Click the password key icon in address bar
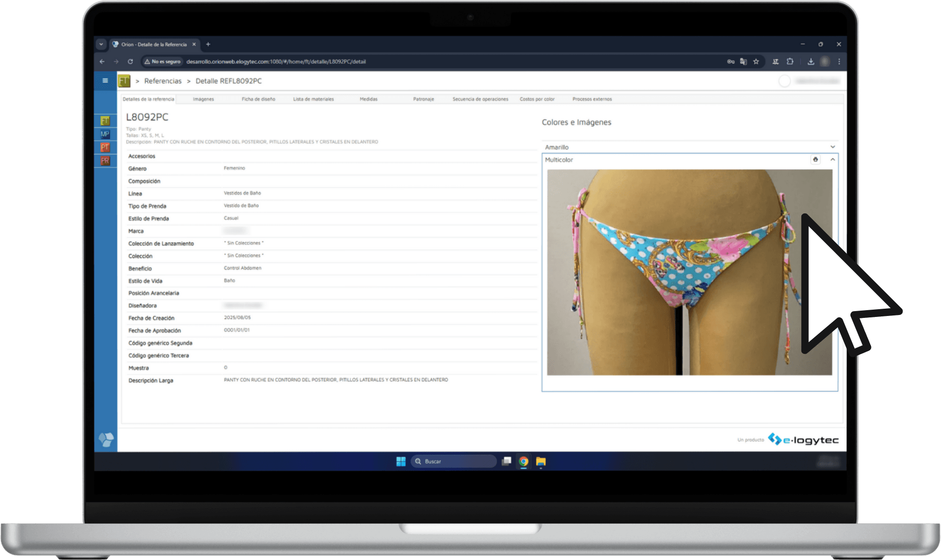The height and width of the screenshot is (560, 941). click(x=730, y=62)
